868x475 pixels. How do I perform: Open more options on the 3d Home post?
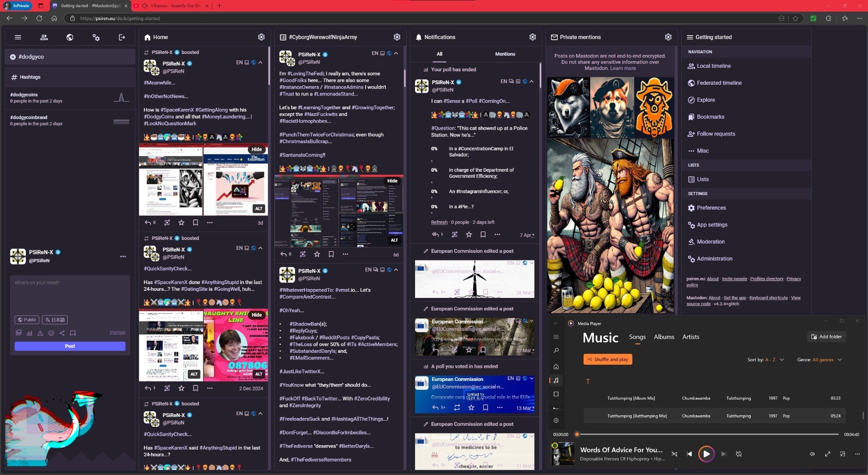(210, 223)
